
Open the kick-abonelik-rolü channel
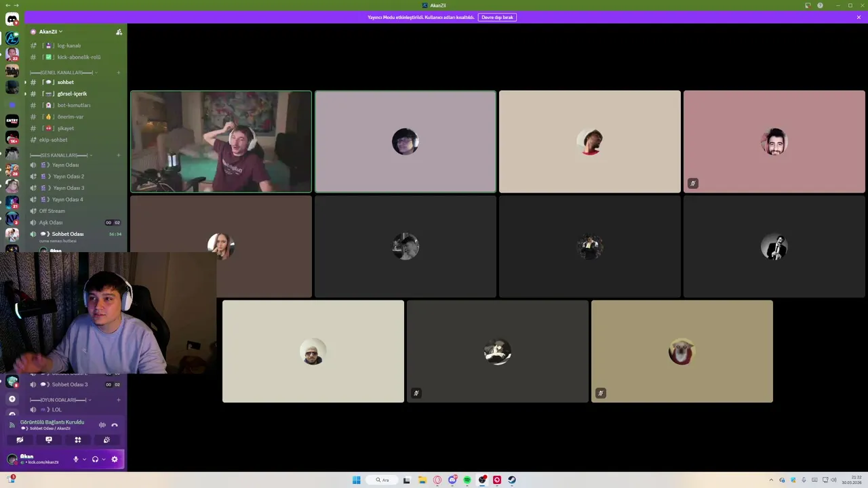coord(75,57)
